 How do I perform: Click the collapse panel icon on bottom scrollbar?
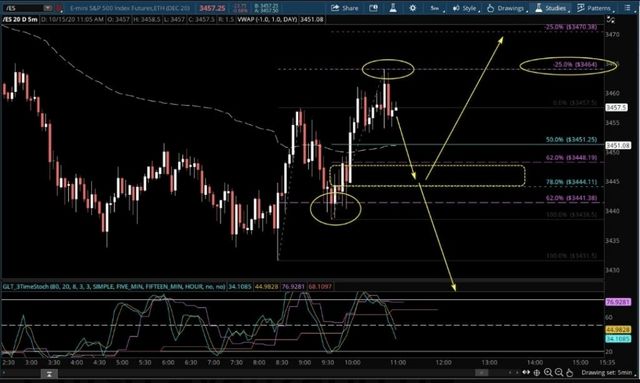point(49,373)
